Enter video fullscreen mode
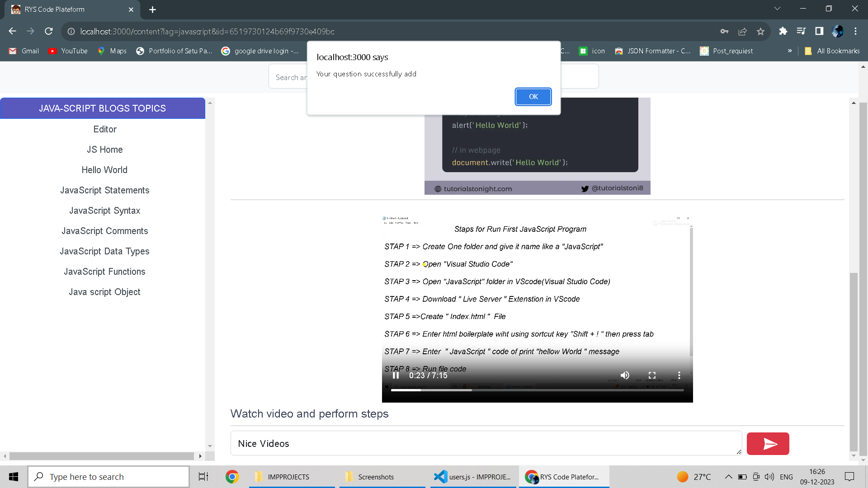 click(x=652, y=375)
